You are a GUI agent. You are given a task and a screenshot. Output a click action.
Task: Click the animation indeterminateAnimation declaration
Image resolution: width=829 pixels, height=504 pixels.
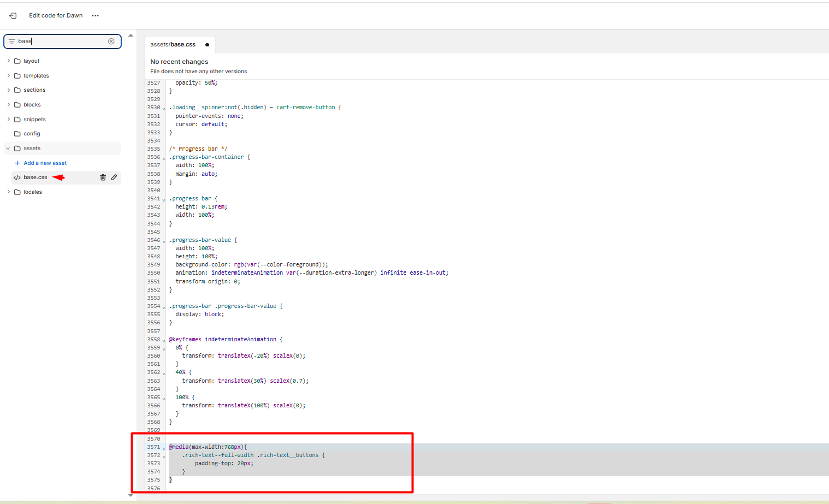312,273
